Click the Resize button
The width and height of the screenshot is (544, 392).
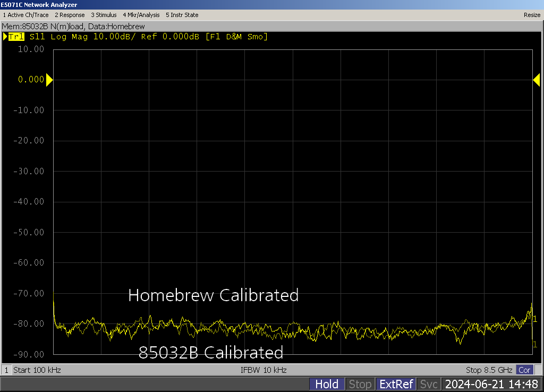pyautogui.click(x=532, y=15)
